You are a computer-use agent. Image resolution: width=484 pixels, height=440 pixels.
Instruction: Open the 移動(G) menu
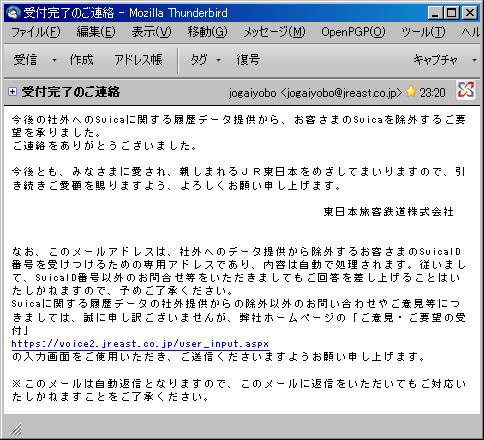207,32
